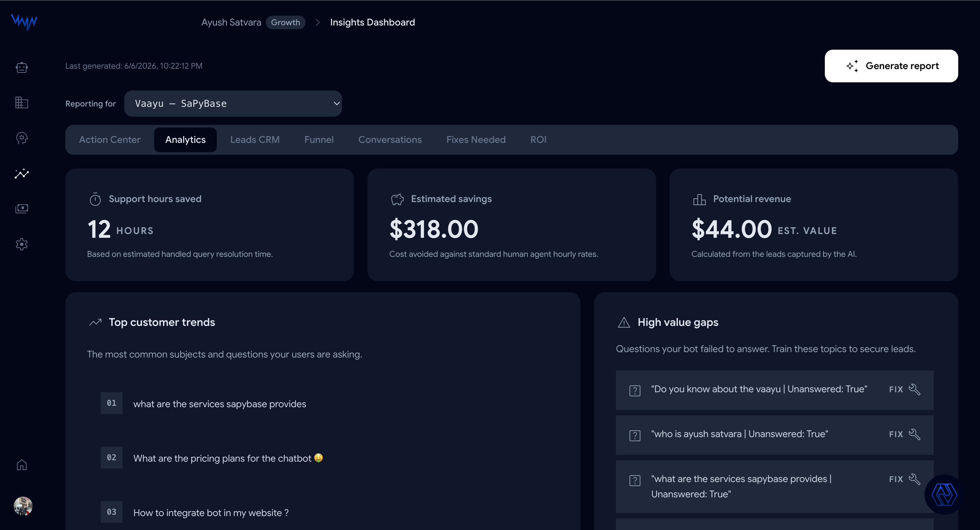Select trend 01 "what are the services sapybase provides"
980x530 pixels.
tap(219, 404)
